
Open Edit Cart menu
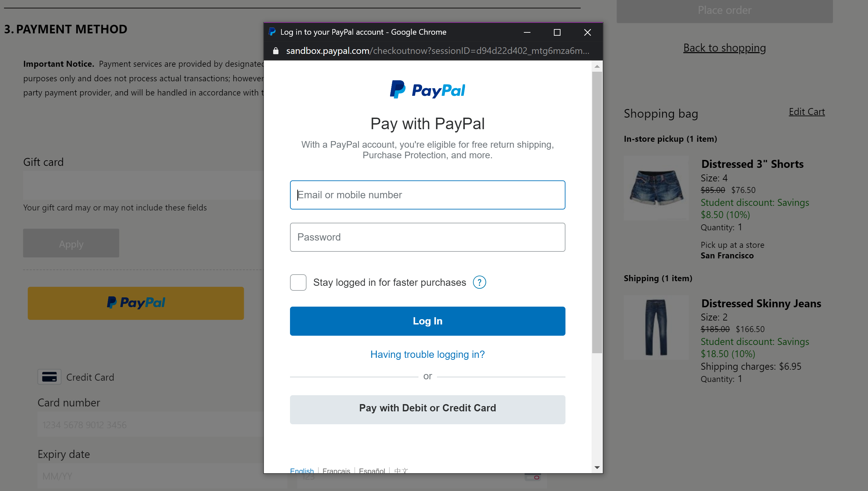(807, 111)
